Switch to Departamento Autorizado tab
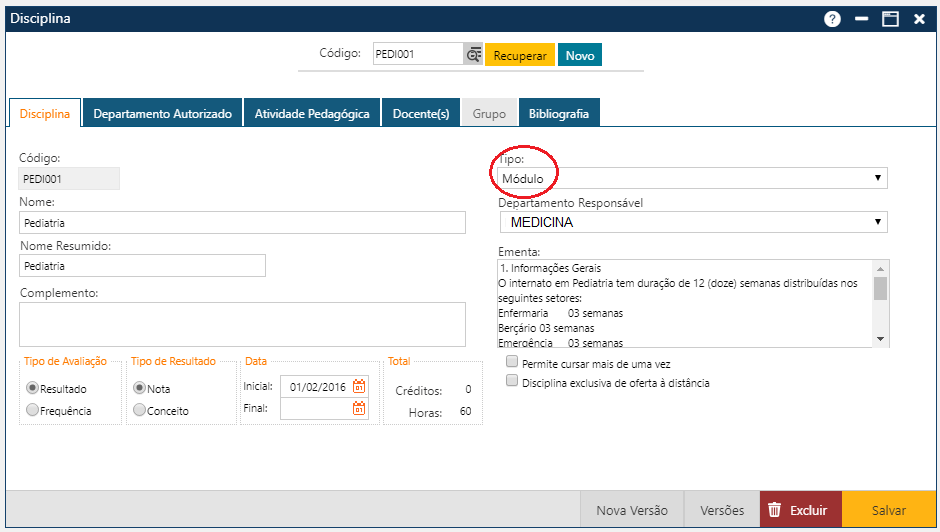Viewport: 940px width, 532px height. pyautogui.click(x=162, y=114)
